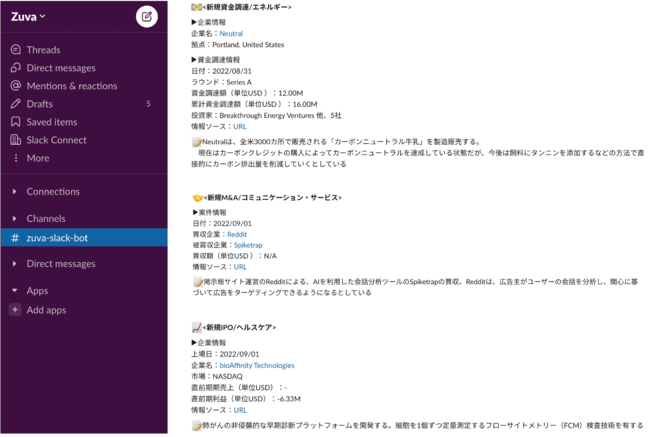The width and height of the screenshot is (650, 437).
Task: Open the Spiketrap company link
Action: click(x=248, y=245)
